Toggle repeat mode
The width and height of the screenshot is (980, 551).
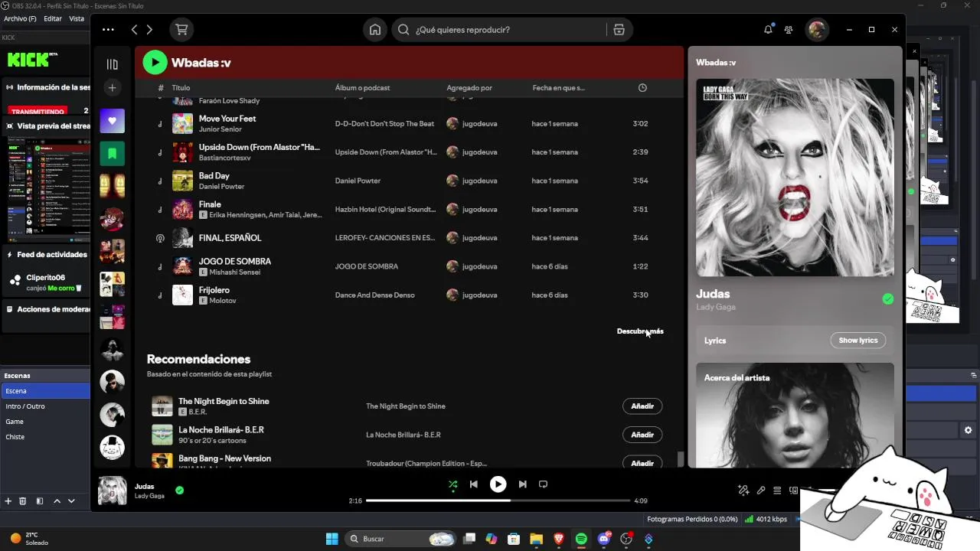(543, 484)
